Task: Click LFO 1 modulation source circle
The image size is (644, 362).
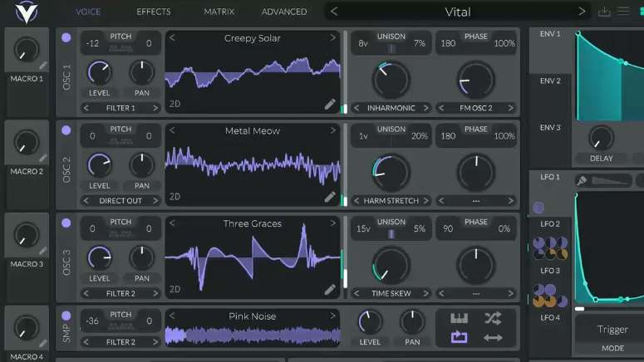Action: 538,208
